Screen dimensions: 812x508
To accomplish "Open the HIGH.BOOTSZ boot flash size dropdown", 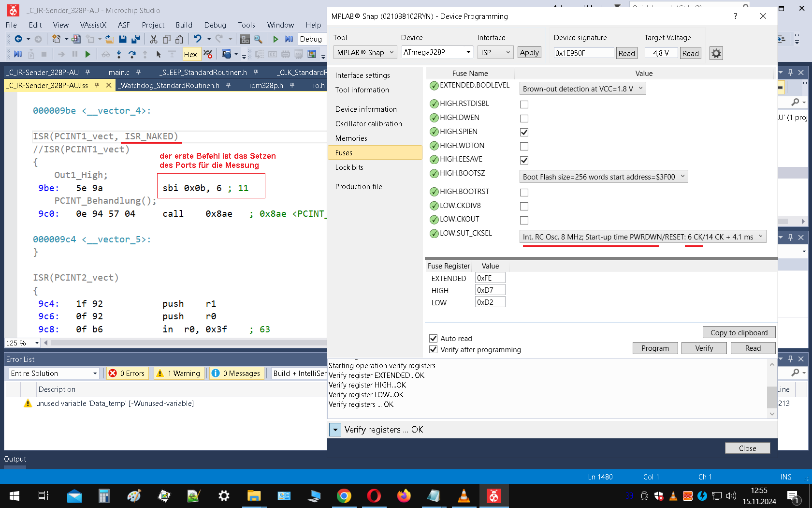I will click(604, 177).
